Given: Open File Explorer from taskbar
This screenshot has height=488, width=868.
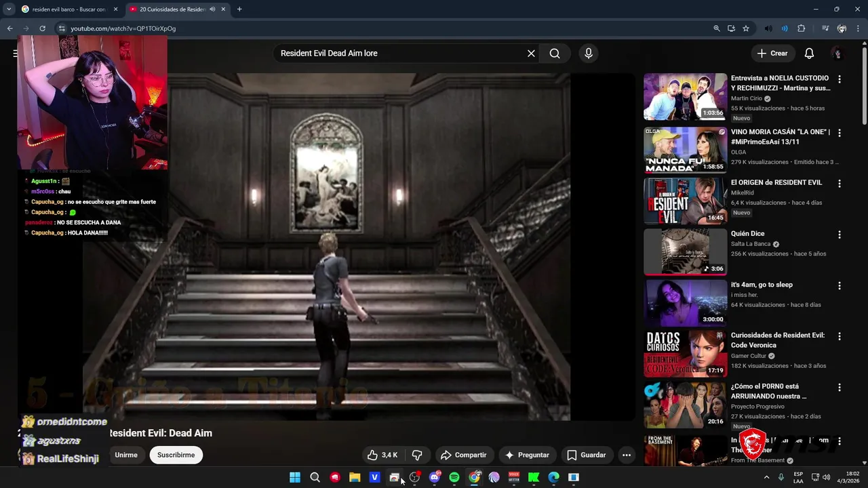Looking at the screenshot, I should [355, 477].
